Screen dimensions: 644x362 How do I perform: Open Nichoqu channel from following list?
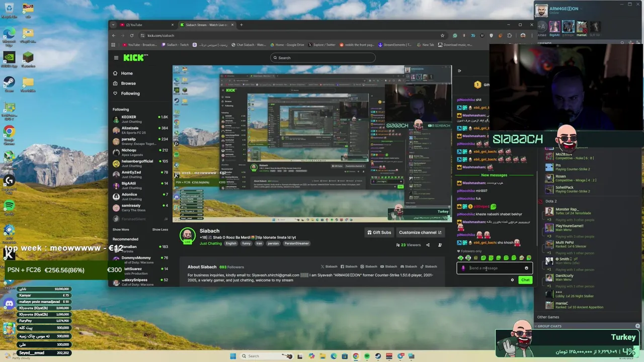140,152
